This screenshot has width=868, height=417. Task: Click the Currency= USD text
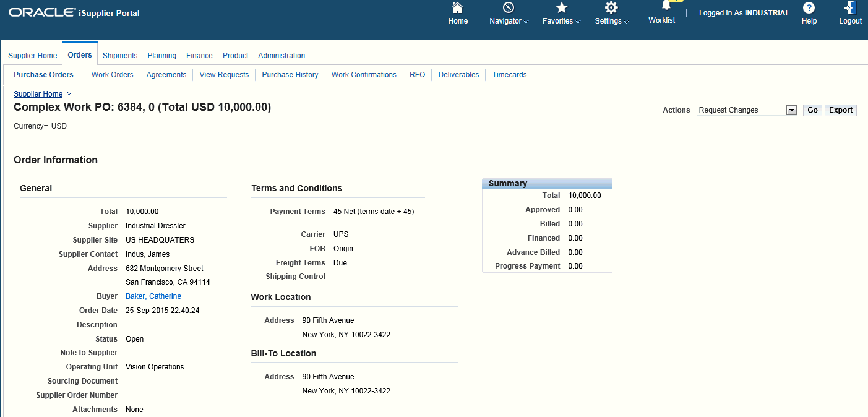click(x=40, y=126)
